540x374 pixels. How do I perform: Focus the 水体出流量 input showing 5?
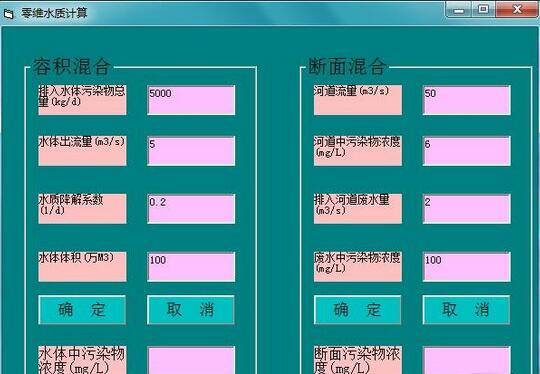click(191, 151)
